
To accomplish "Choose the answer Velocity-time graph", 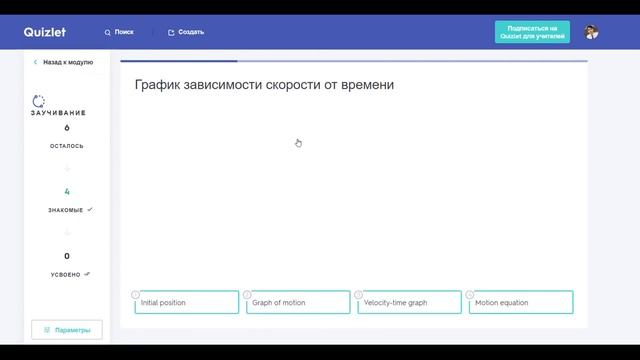I will pos(409,302).
